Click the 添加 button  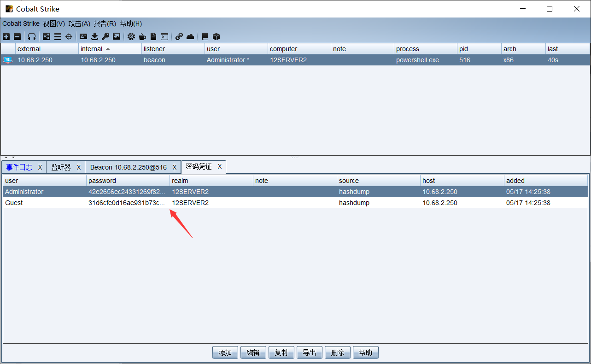[x=225, y=352]
